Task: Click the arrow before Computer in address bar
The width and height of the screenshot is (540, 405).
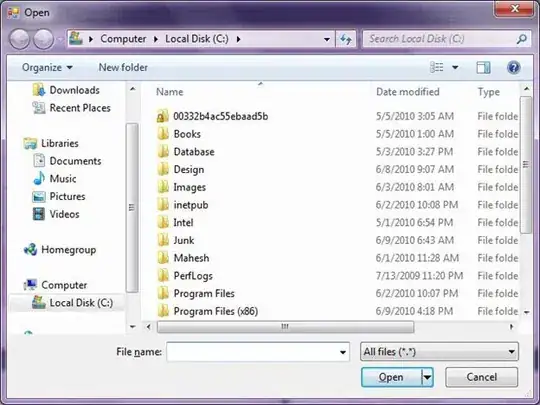Action: tap(91, 39)
